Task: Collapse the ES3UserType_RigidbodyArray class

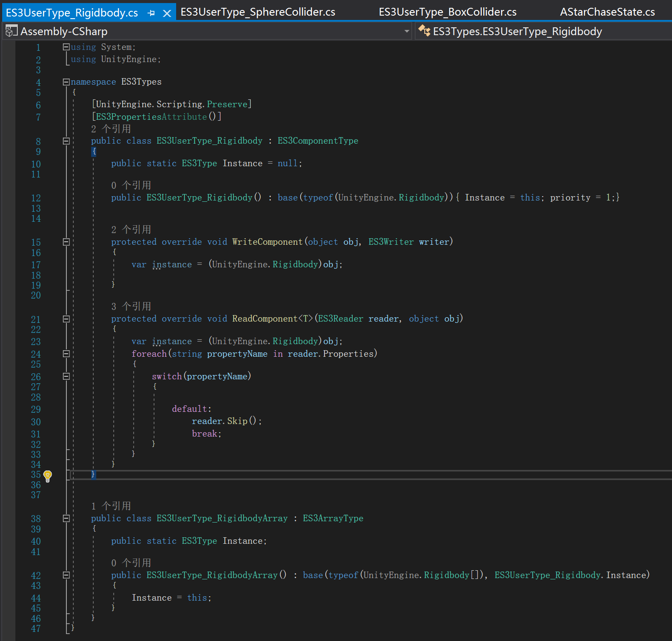Action: pos(66,518)
